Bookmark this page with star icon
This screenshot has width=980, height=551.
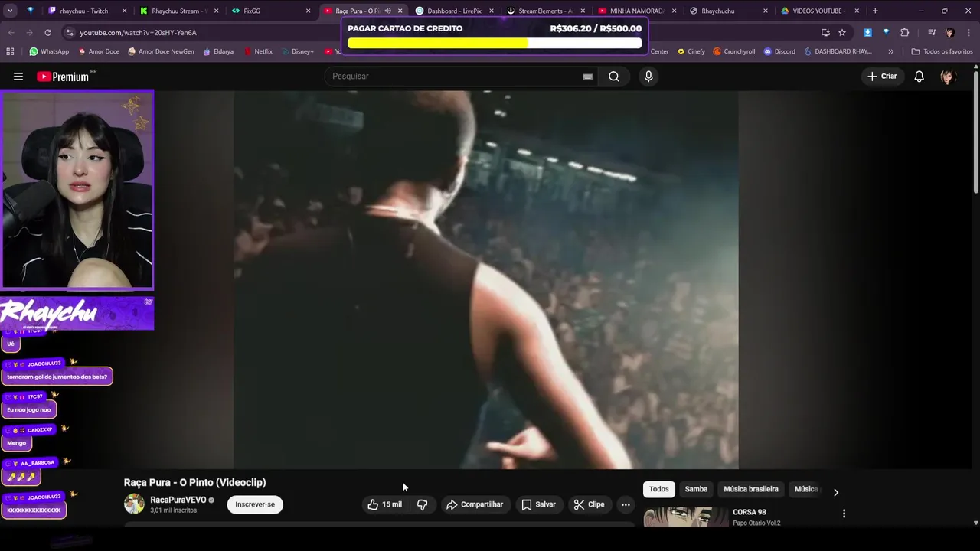[x=842, y=32]
